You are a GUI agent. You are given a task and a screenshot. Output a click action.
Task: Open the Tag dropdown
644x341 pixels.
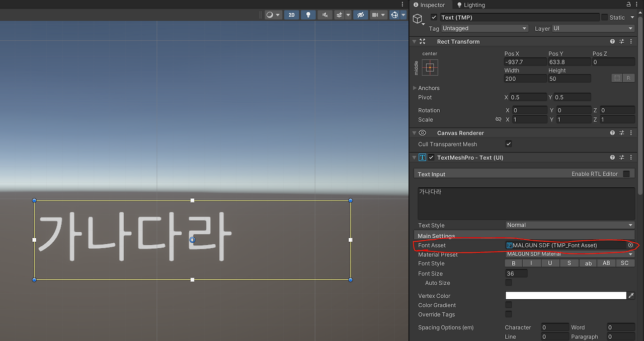485,28
